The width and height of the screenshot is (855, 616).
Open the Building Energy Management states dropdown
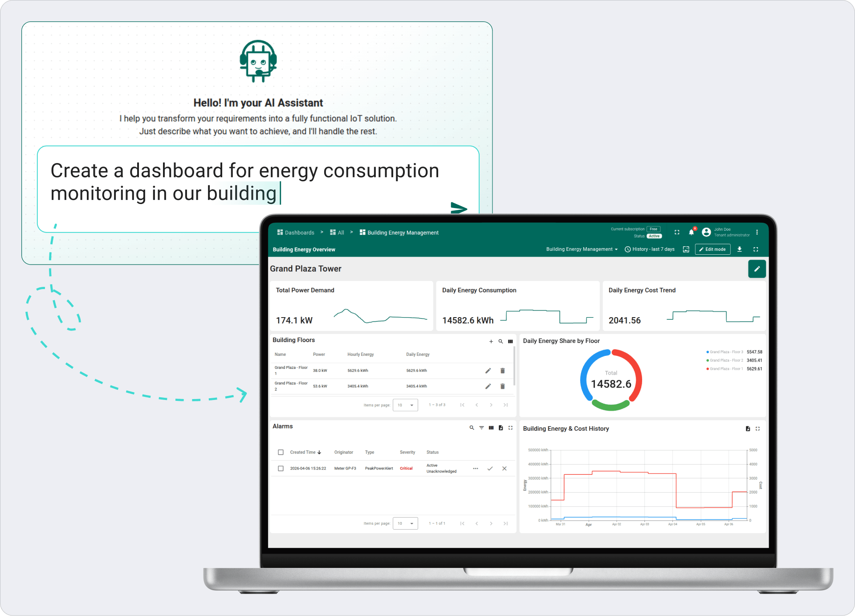click(x=582, y=249)
